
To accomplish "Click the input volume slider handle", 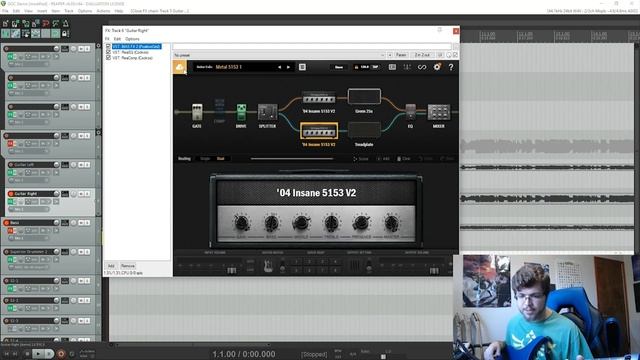I will click(231, 270).
